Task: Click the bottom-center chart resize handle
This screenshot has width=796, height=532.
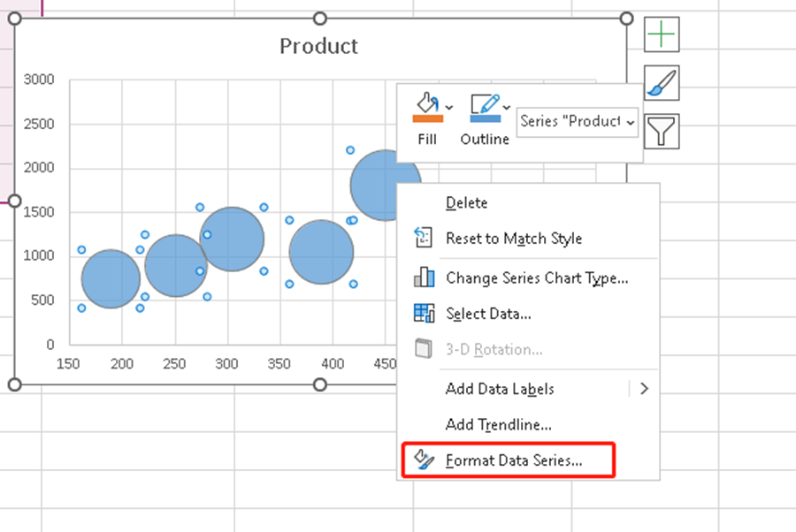Action: coord(320,384)
